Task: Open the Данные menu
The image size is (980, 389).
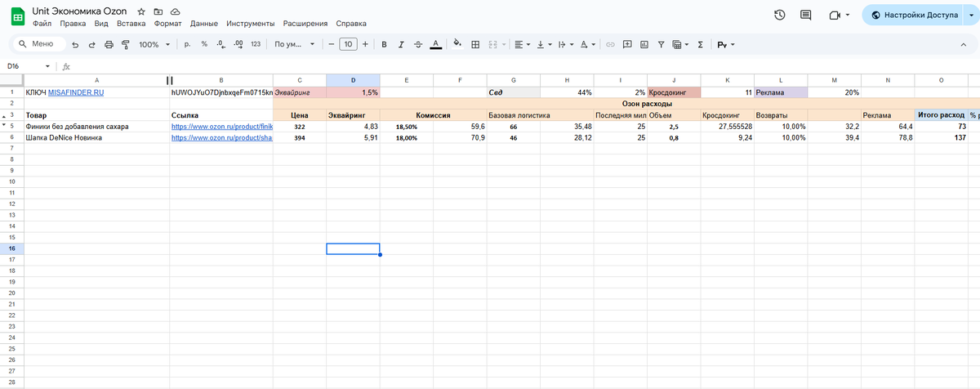Action: (x=204, y=24)
